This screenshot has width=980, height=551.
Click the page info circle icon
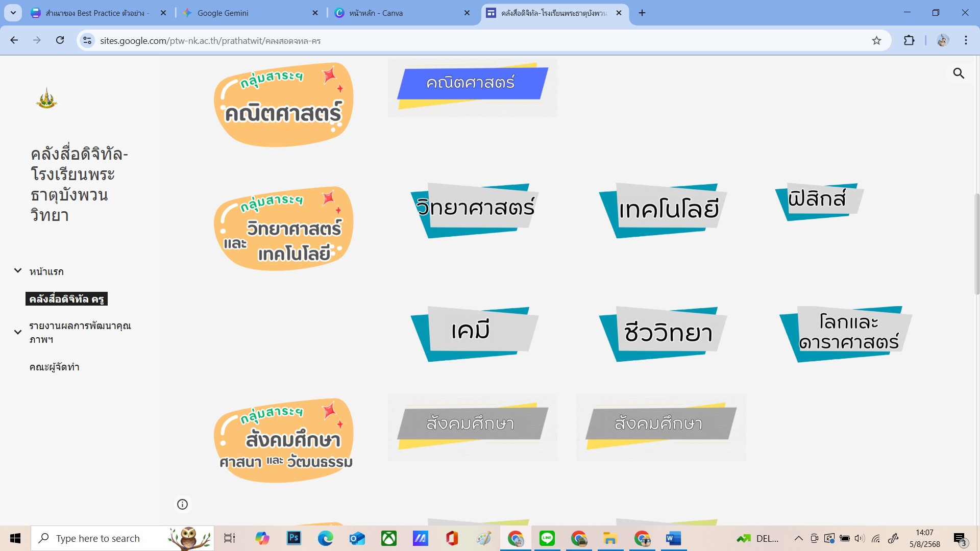(182, 504)
